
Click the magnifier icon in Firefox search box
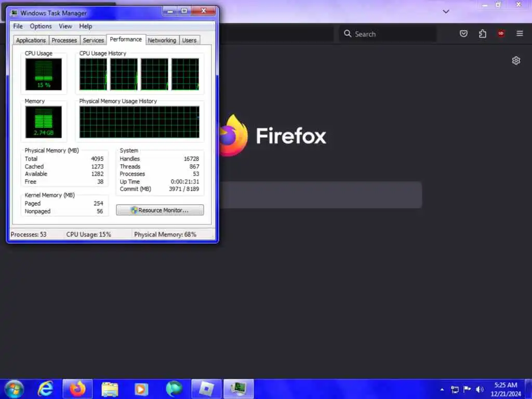tap(348, 34)
